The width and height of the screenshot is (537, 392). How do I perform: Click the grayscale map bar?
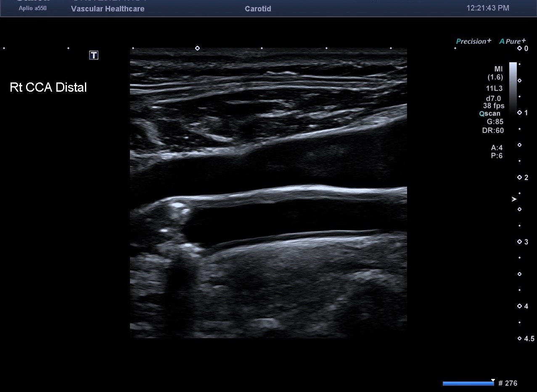point(513,89)
